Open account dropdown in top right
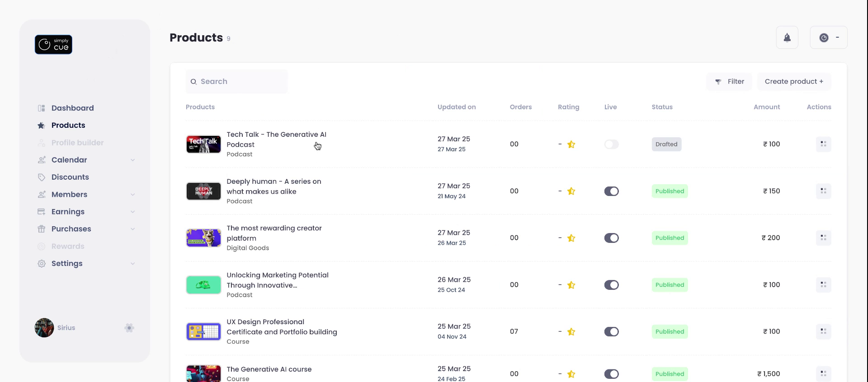The width and height of the screenshot is (868, 382). (829, 37)
